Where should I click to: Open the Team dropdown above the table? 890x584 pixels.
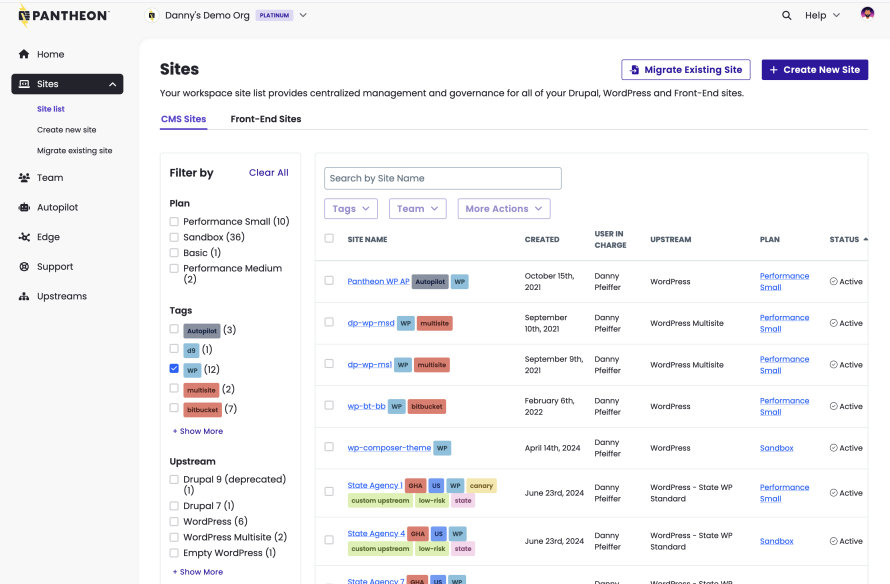[418, 209]
